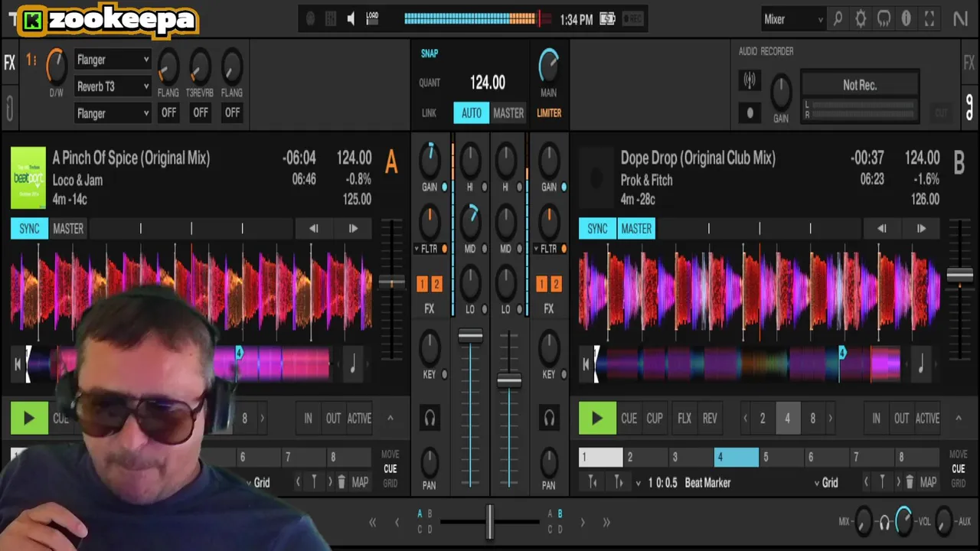Toggle QUANT quantize mode
This screenshot has height=551, width=980.
point(430,83)
